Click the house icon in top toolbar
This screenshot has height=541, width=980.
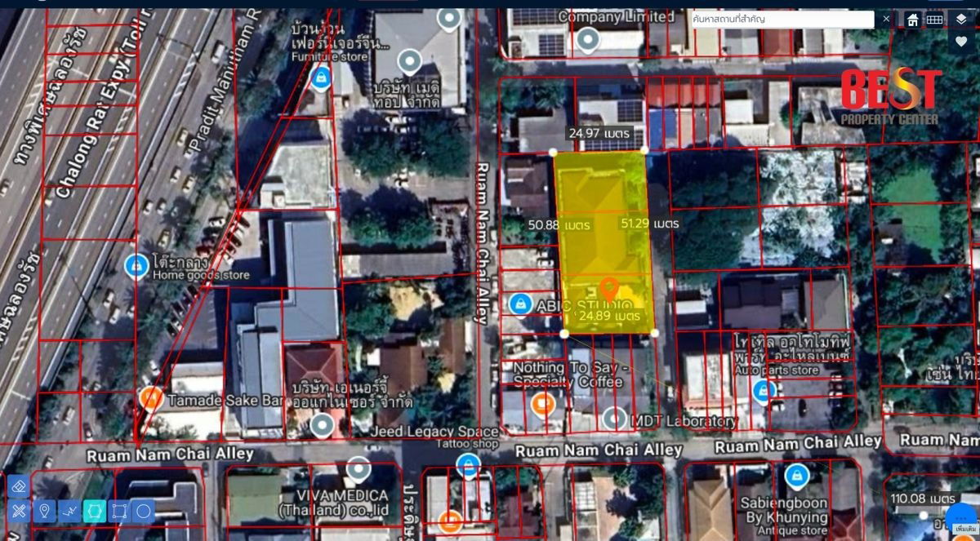click(x=913, y=19)
